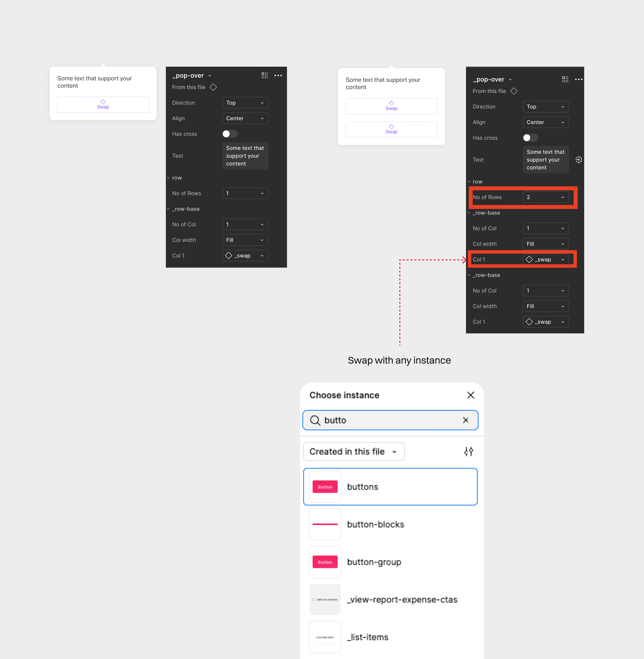Screen dimensions: 644x659
Task: Close the Choose instance dialog
Action: (471, 395)
